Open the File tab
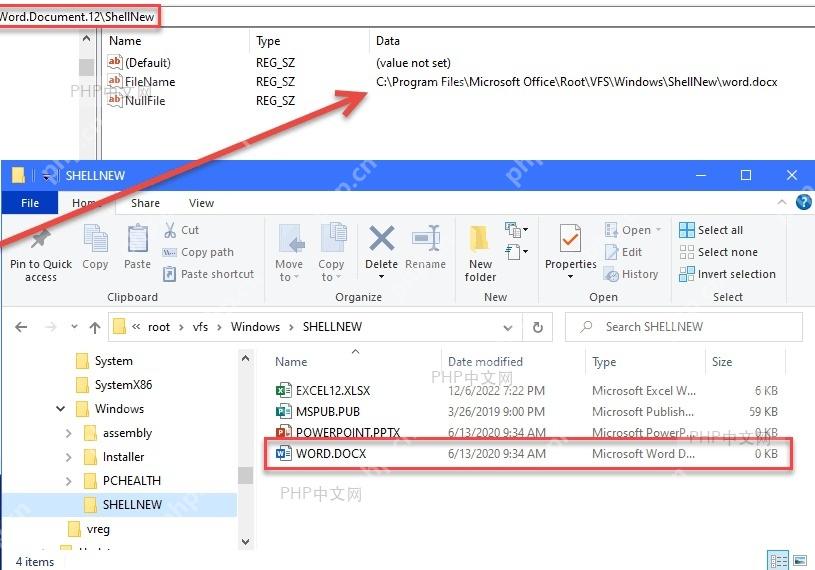Viewport: 815px width, 570px height. [x=30, y=203]
